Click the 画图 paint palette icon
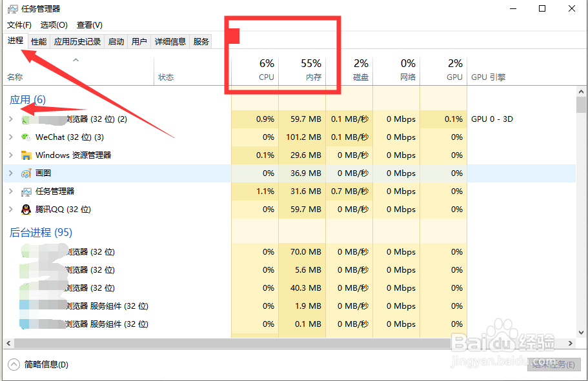 pyautogui.click(x=26, y=173)
